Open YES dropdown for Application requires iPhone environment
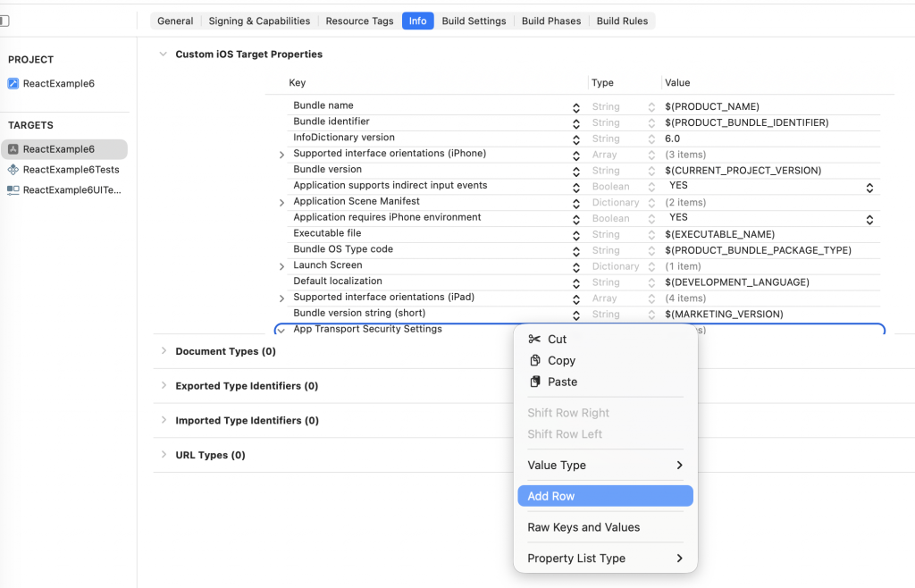Image resolution: width=915 pixels, height=588 pixels. click(869, 219)
